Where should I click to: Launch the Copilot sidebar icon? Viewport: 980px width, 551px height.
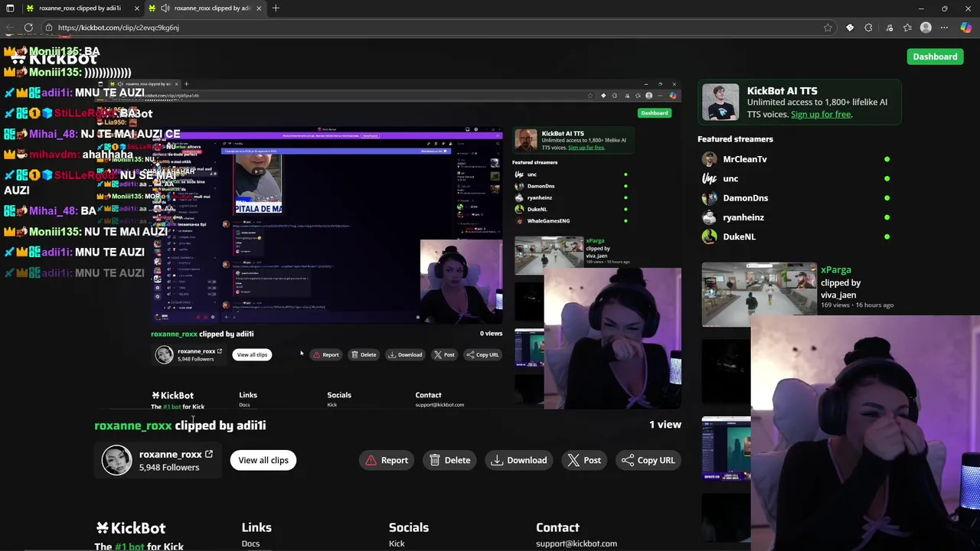pos(966,28)
